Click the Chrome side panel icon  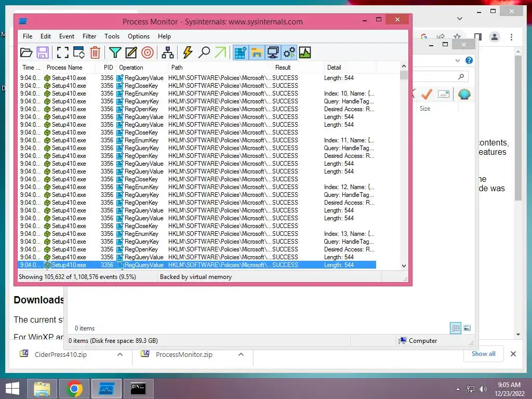click(478, 37)
